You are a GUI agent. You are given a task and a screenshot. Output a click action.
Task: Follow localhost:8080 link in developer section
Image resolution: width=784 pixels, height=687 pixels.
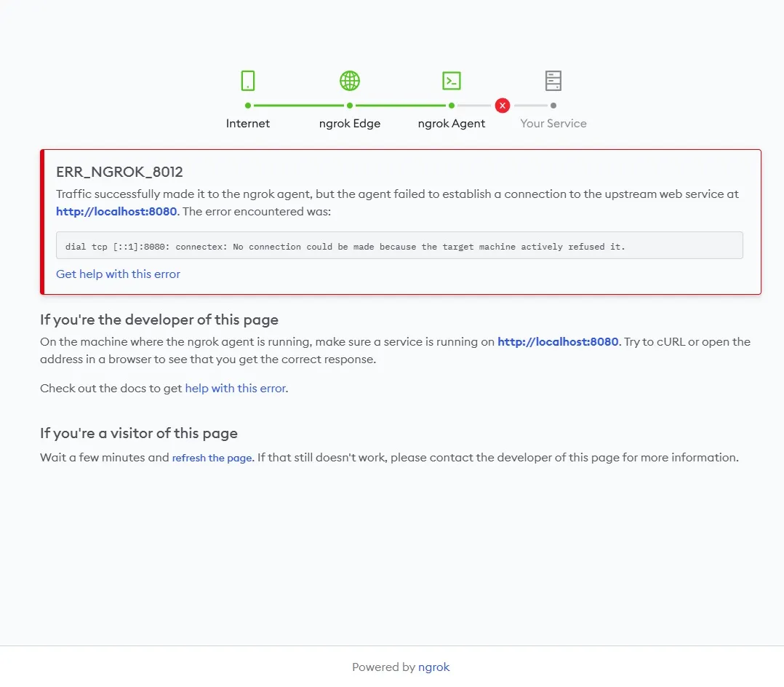point(558,341)
